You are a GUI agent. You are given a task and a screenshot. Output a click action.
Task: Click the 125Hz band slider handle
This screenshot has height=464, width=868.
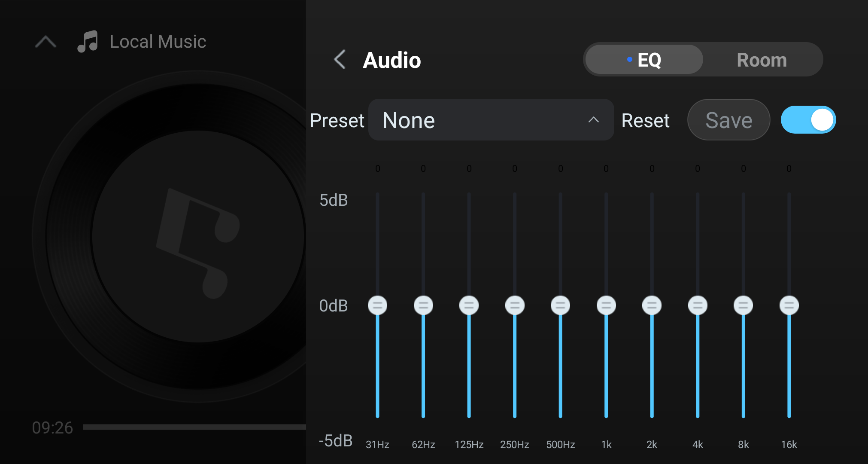[x=469, y=305]
